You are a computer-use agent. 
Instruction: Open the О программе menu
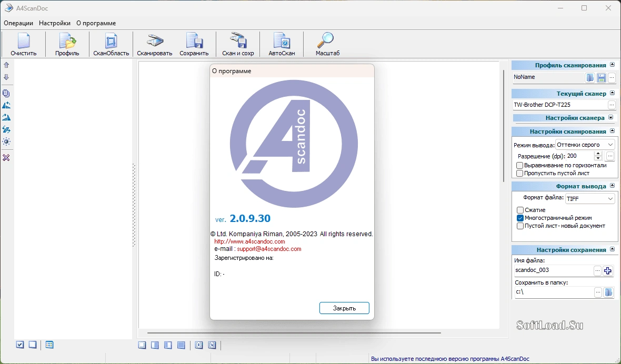96,23
